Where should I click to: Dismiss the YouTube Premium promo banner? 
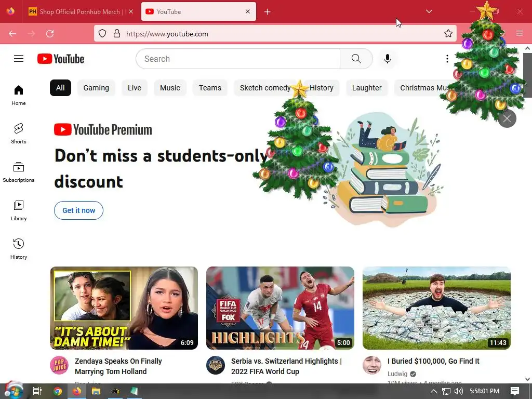507,118
